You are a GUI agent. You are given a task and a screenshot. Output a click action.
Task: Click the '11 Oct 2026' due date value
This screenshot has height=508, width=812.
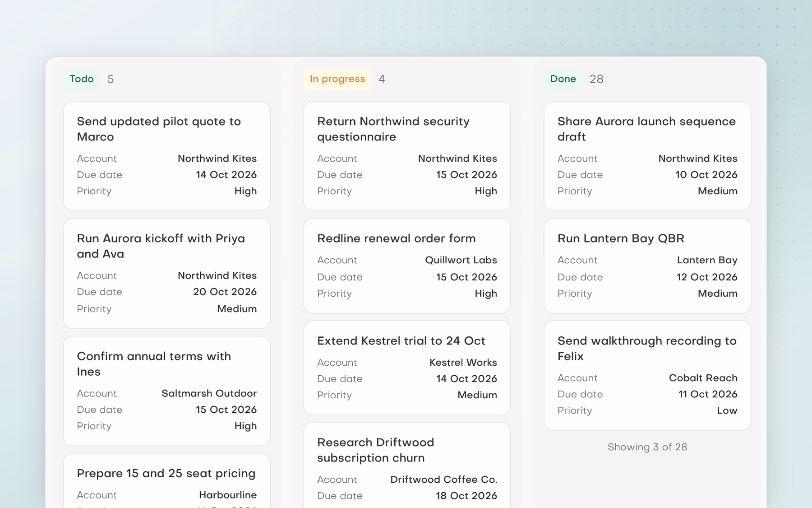point(708,394)
